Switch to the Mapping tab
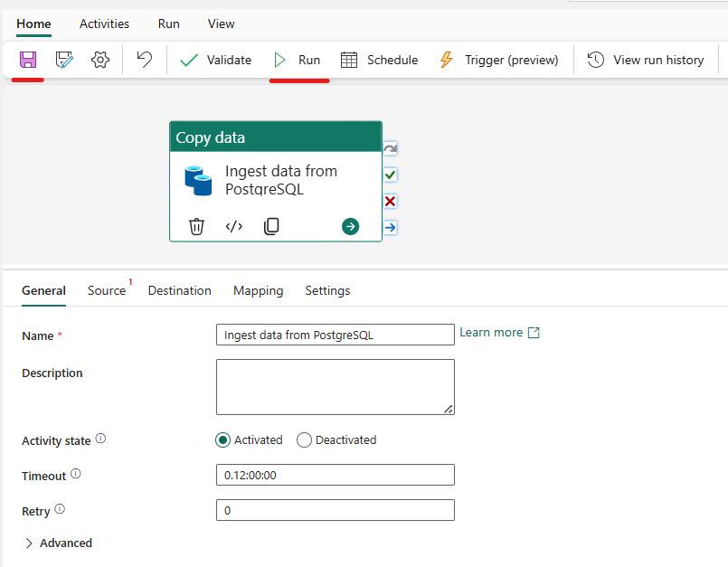The height and width of the screenshot is (567, 728). point(258,290)
